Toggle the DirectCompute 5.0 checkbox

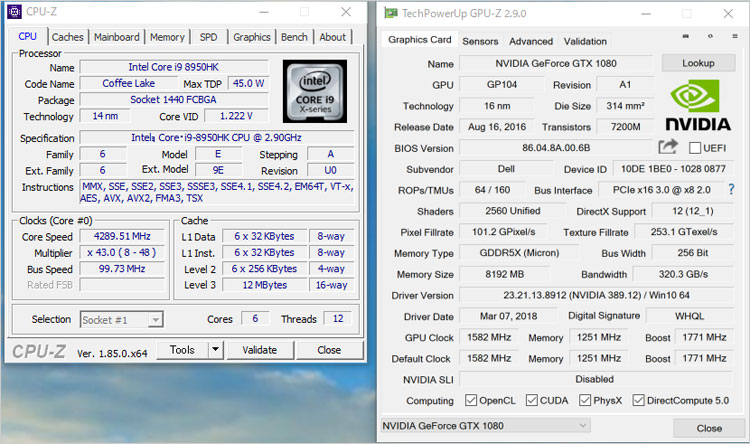[638, 400]
